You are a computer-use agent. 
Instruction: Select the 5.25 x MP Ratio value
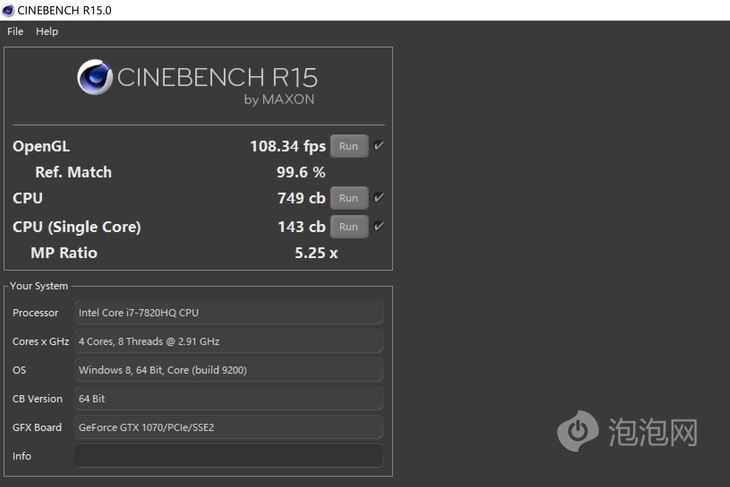pos(316,253)
